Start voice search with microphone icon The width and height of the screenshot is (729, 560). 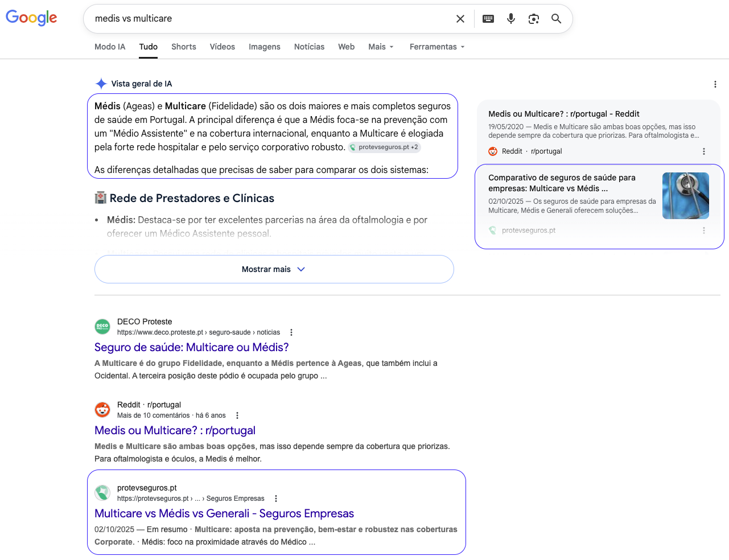pyautogui.click(x=511, y=19)
